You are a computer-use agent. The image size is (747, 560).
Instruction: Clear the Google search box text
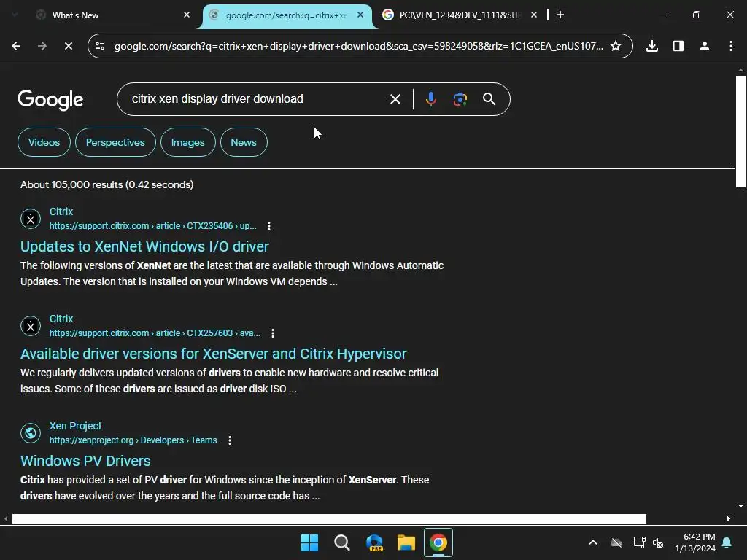tap(395, 99)
